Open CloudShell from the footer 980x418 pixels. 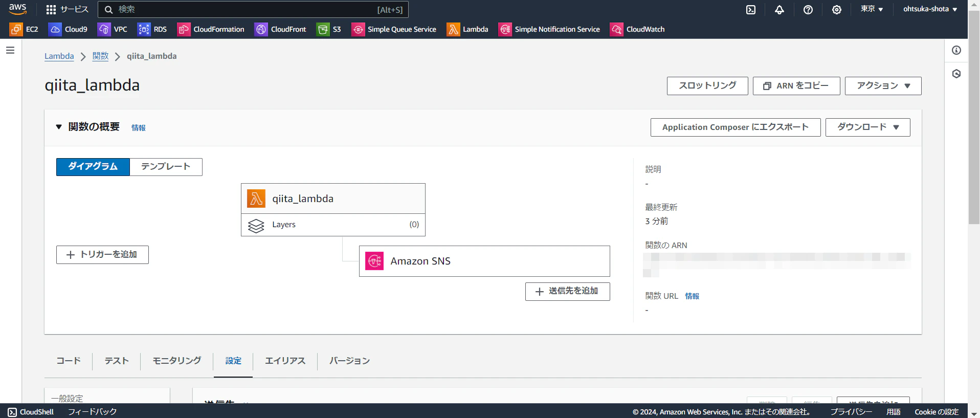tap(31, 412)
